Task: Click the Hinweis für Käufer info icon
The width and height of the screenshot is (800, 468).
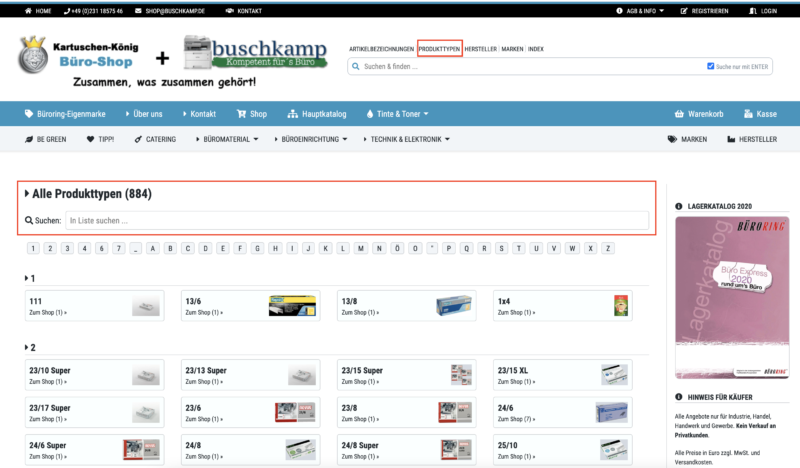Action: [679, 397]
